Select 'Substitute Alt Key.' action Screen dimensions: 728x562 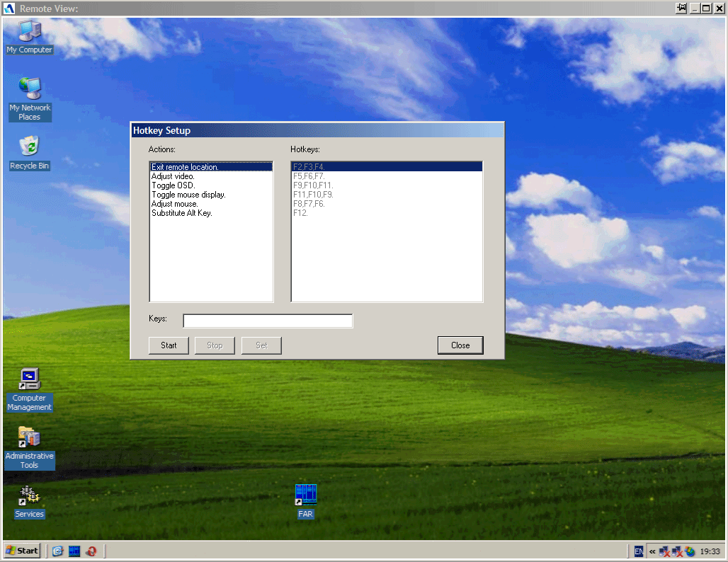(x=211, y=213)
